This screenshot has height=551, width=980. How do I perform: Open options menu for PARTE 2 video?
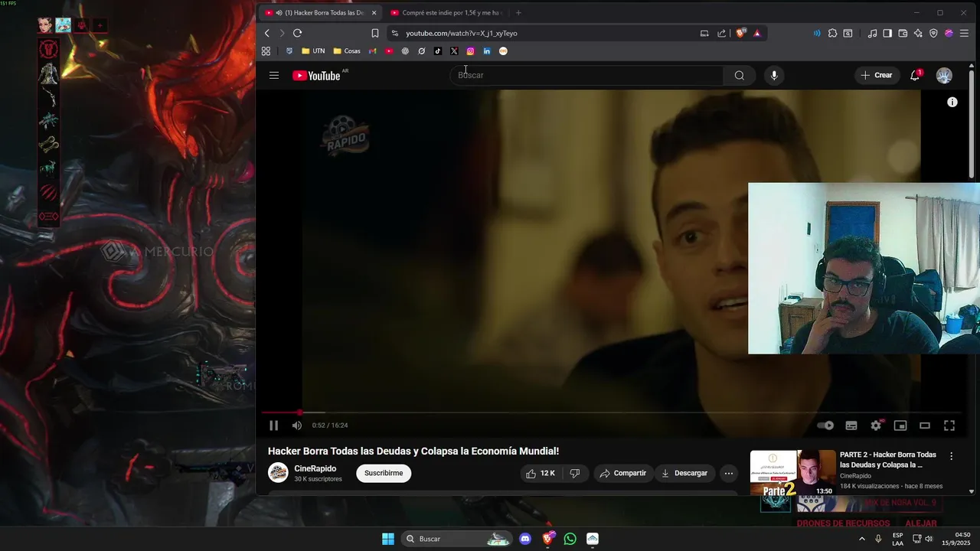tap(952, 456)
